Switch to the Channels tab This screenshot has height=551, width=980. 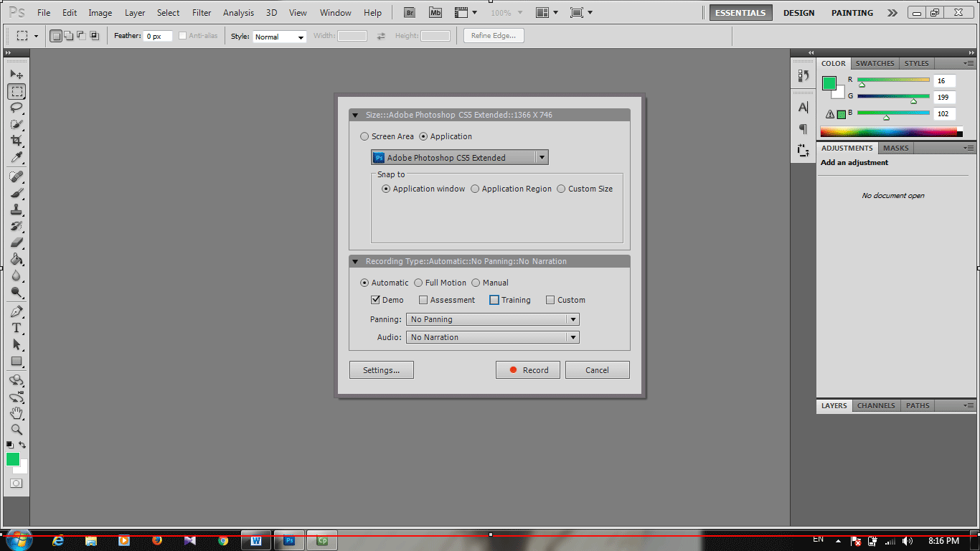pyautogui.click(x=876, y=405)
